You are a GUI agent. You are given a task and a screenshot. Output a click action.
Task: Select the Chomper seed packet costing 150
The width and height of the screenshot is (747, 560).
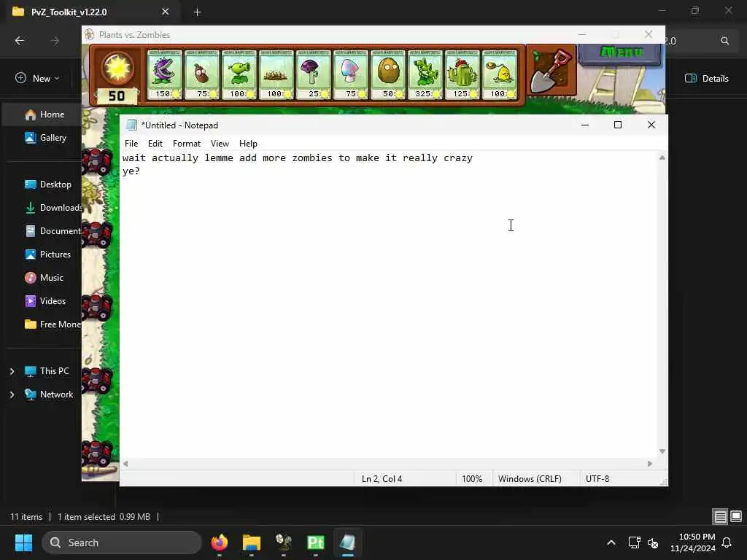coord(164,75)
